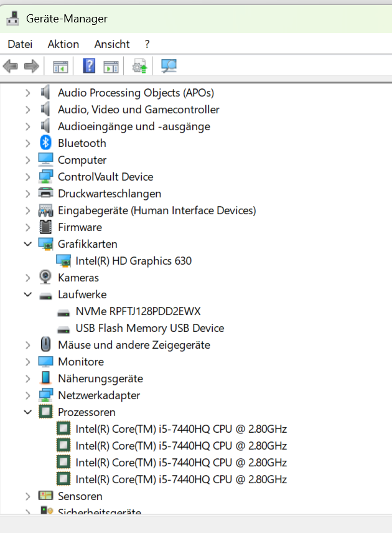This screenshot has width=392, height=533.
Task: Collapse the Grafikkarten category
Action: click(28, 243)
